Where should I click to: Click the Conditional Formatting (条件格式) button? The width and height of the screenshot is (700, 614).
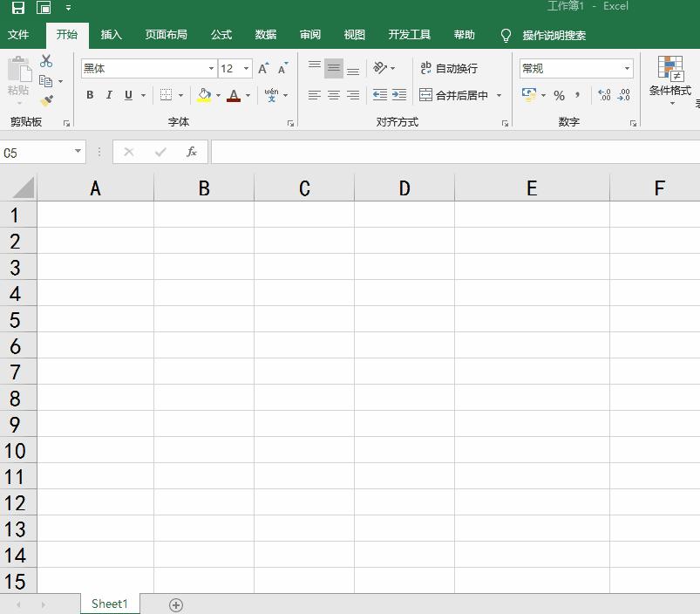(670, 77)
